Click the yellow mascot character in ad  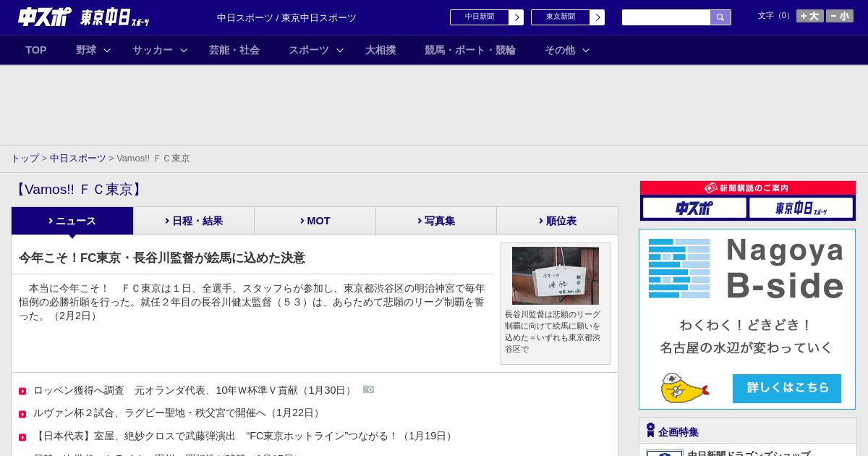684,388
